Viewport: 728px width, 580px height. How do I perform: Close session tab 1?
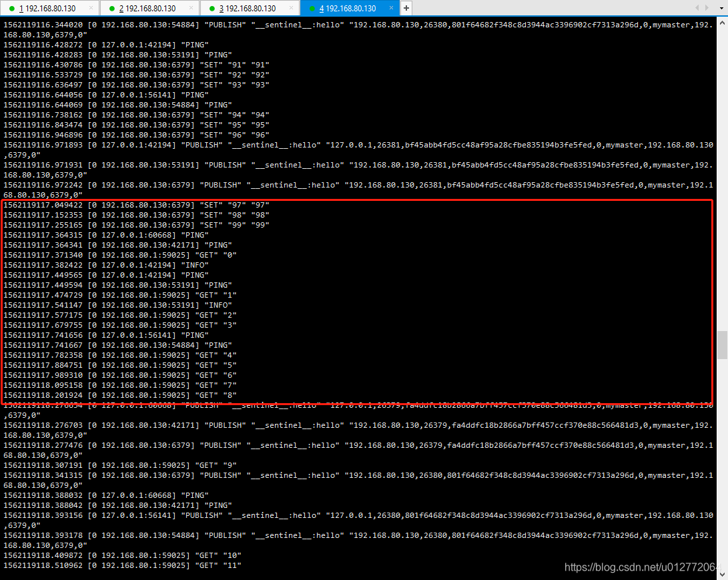(x=91, y=8)
